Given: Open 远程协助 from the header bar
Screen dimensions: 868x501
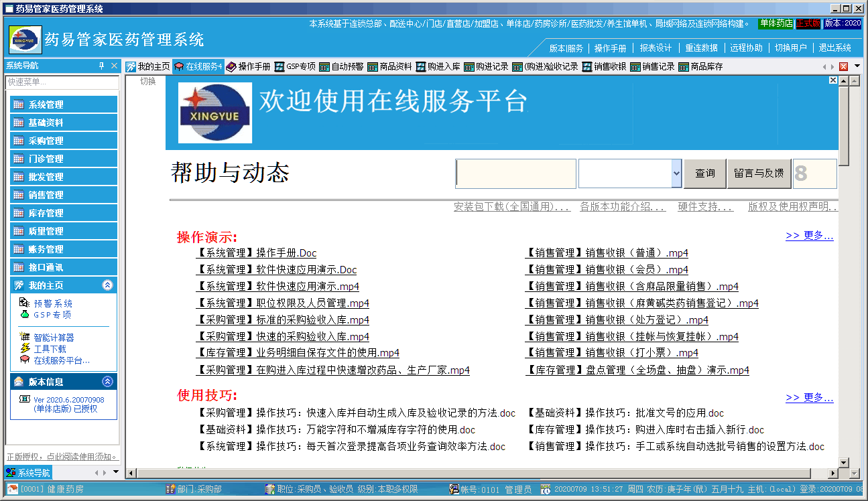Looking at the screenshot, I should pyautogui.click(x=746, y=48).
